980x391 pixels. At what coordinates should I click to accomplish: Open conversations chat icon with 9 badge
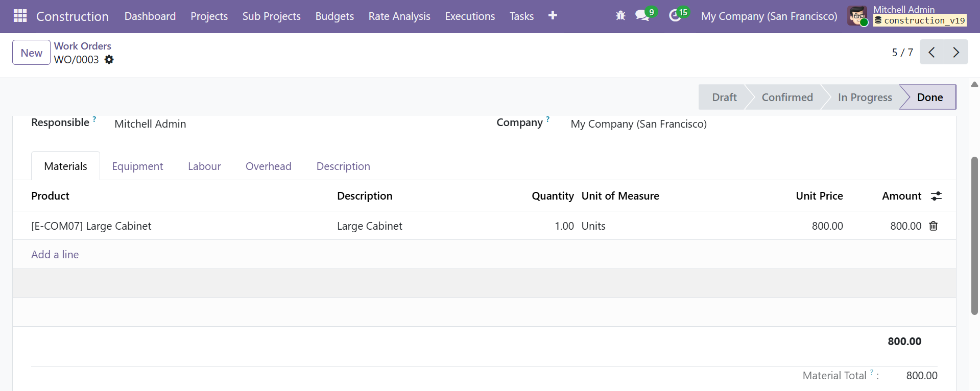click(642, 16)
